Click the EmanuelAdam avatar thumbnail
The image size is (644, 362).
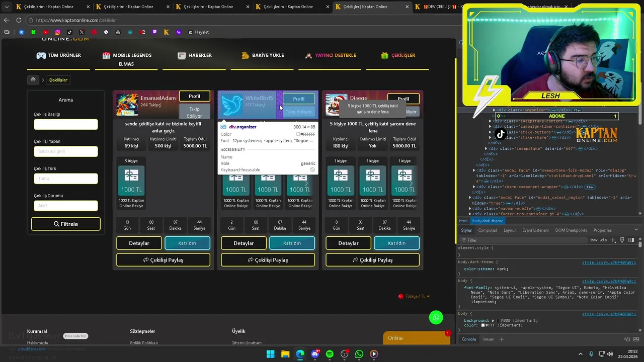[127, 105]
